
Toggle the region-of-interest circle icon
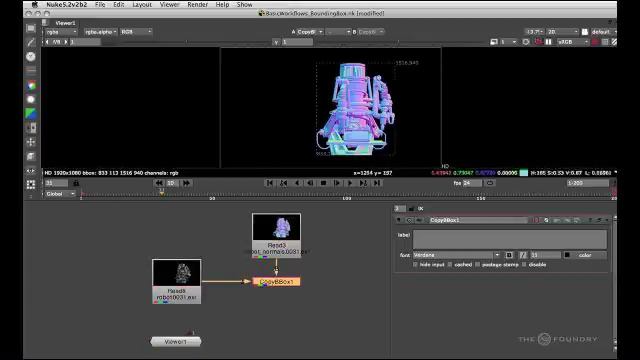526,42
